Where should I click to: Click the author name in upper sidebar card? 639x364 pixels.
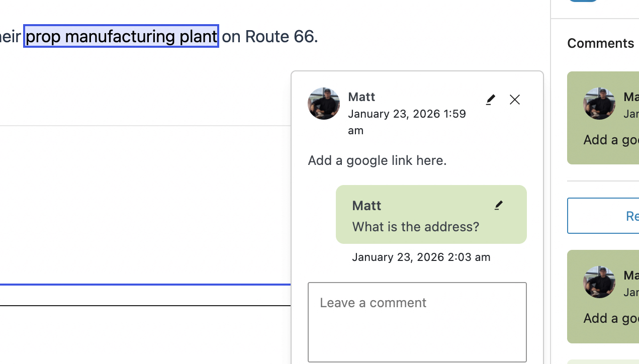tap(630, 97)
